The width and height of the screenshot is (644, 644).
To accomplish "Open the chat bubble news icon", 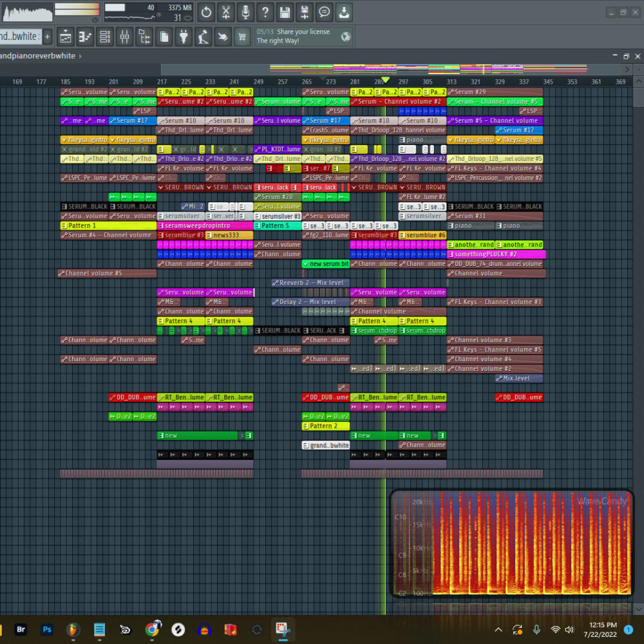I will 325,12.
